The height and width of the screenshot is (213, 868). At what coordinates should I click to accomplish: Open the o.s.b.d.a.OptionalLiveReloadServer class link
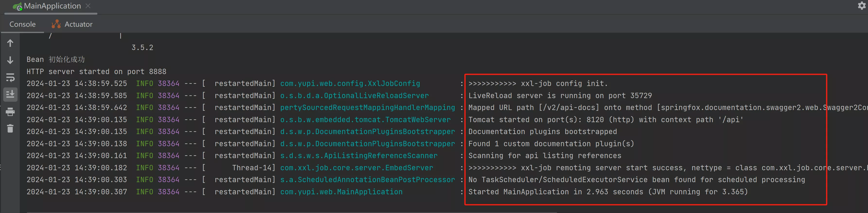point(354,95)
